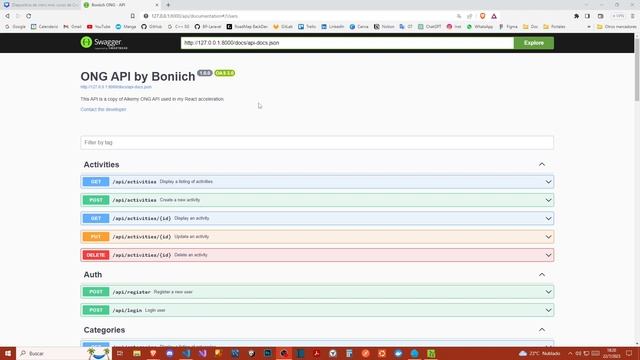Open the Google bookmark
The width and height of the screenshot is (640, 360).
pos(16,27)
